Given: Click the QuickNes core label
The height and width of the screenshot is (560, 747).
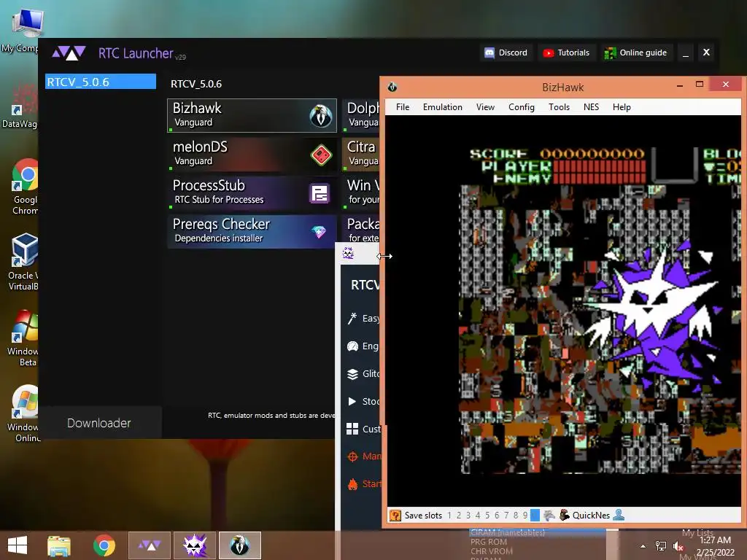Looking at the screenshot, I should click(591, 516).
